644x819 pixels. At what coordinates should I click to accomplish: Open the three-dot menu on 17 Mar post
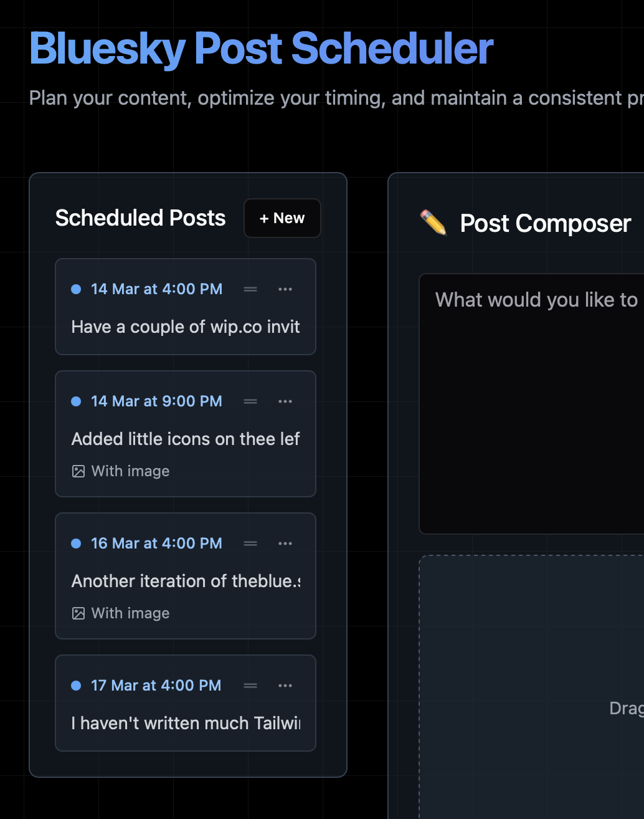point(285,686)
